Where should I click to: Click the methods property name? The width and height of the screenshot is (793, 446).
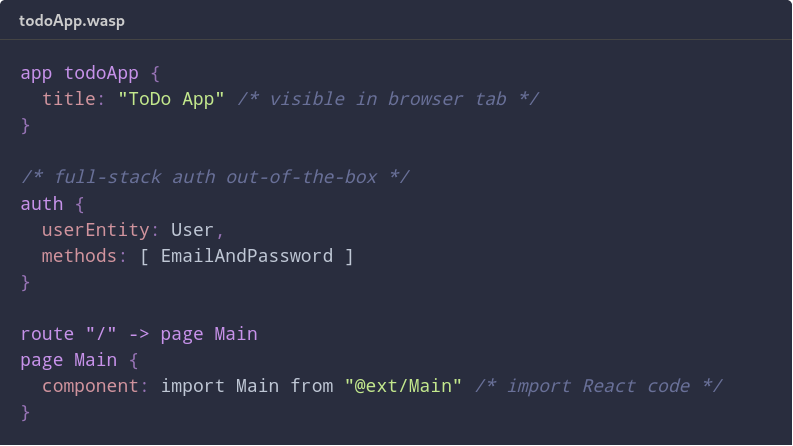(79, 256)
